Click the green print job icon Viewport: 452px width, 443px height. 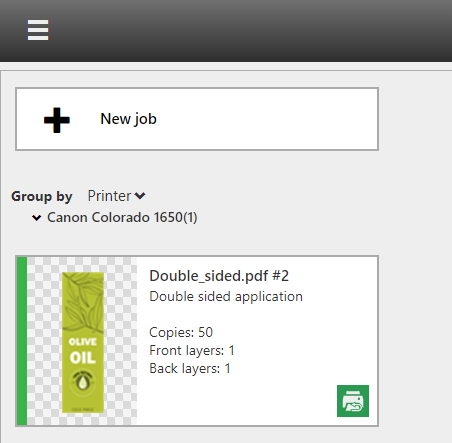coord(353,401)
